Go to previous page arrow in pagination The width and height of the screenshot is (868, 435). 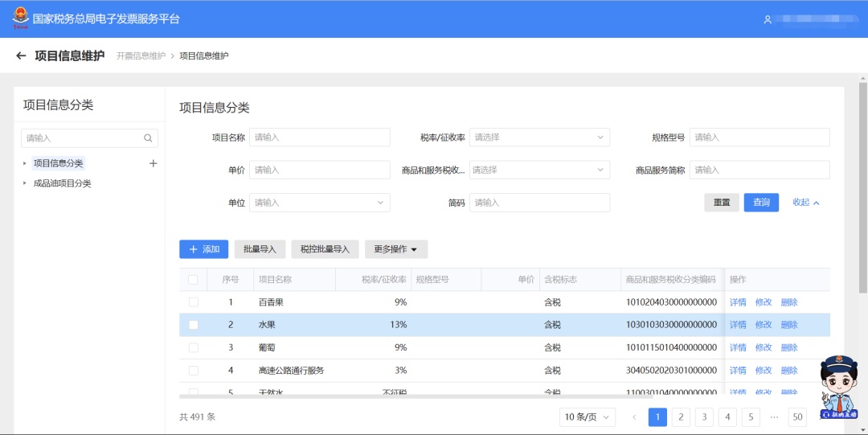point(634,417)
